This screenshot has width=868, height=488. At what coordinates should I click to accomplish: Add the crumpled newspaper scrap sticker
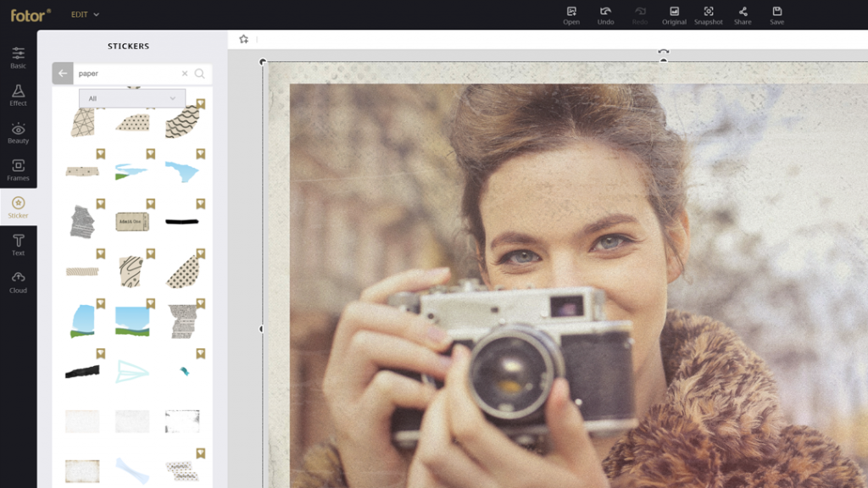click(x=82, y=221)
